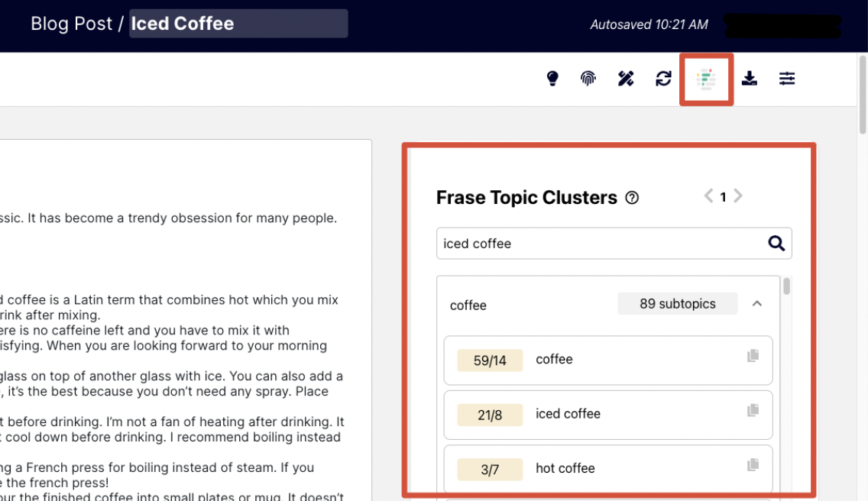Click the 'Blog Post' breadcrumb
Image resolution: width=868 pixels, height=501 pixels.
coord(71,24)
